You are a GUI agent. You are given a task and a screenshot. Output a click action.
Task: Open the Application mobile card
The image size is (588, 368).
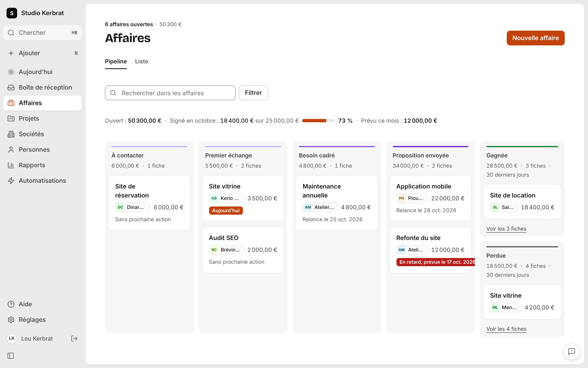click(x=431, y=198)
